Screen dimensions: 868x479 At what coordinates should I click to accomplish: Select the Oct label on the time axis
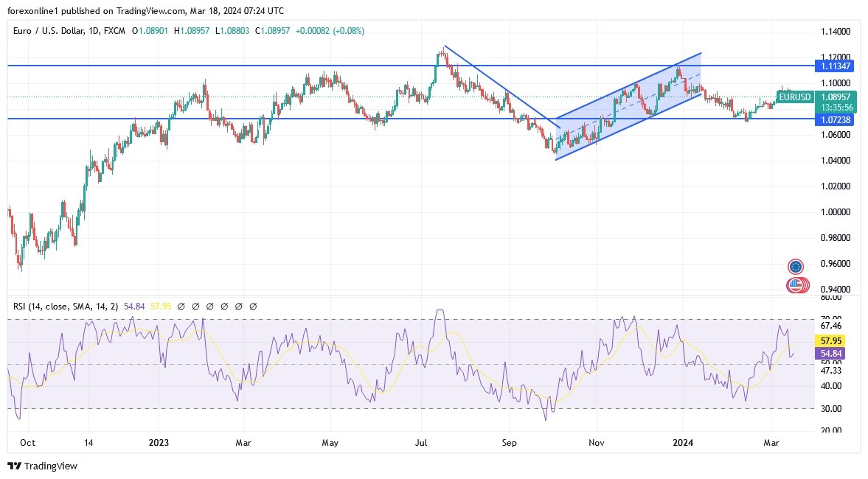pyautogui.click(x=27, y=443)
